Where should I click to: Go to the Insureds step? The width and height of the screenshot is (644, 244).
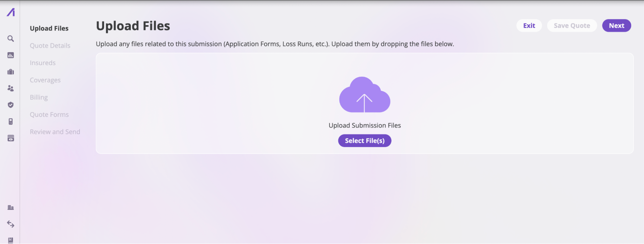43,63
